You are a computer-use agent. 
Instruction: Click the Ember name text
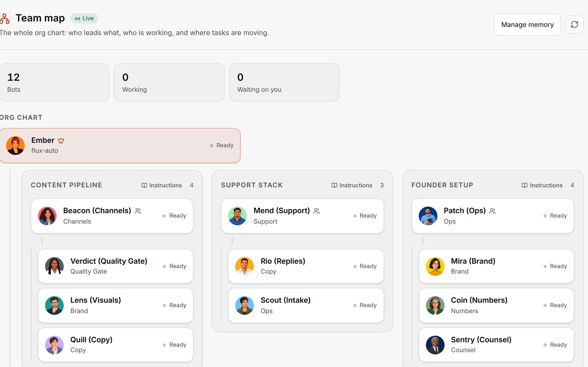tap(43, 140)
